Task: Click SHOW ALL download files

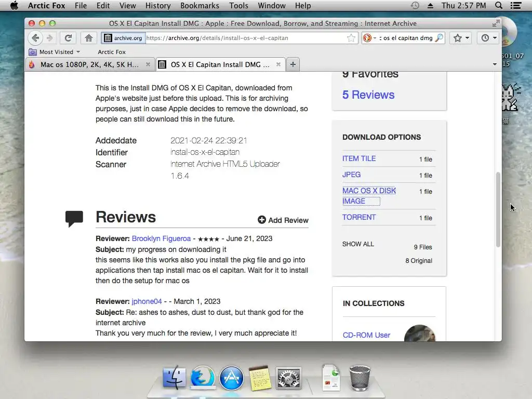Action: 358,244
